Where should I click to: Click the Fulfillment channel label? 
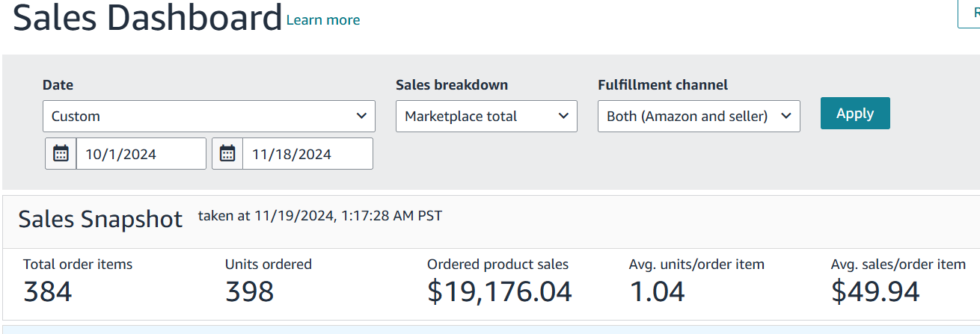click(x=663, y=85)
